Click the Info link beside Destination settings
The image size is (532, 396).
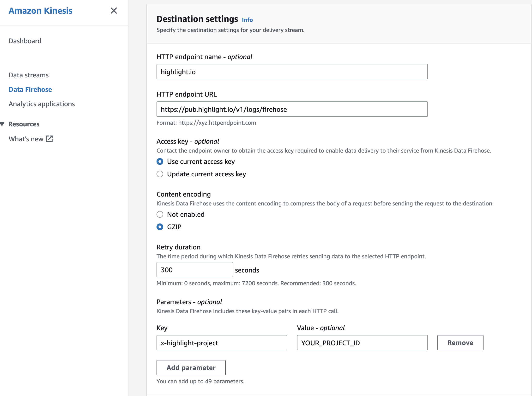(247, 20)
